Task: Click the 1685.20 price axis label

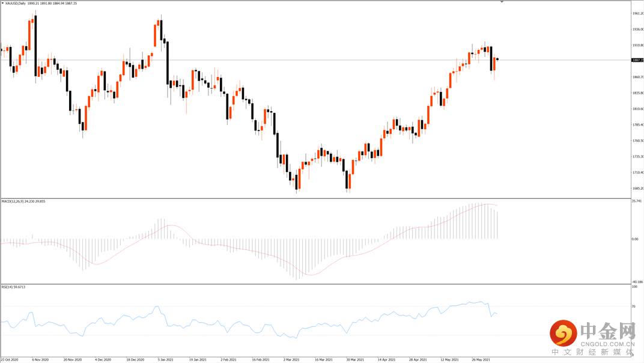Action: pos(637,188)
